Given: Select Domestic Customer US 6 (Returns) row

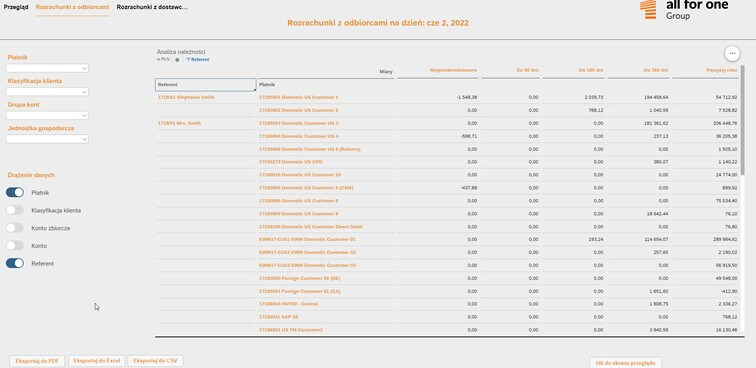Looking at the screenshot, I should coord(310,149).
